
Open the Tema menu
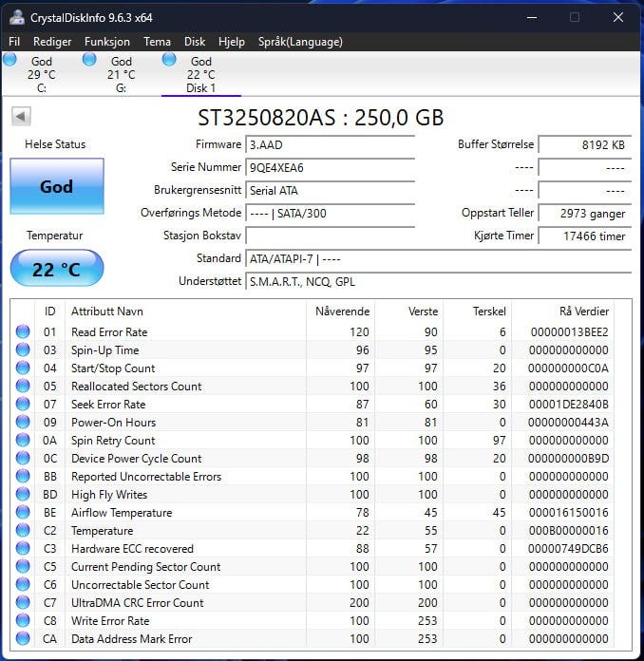[x=157, y=42]
